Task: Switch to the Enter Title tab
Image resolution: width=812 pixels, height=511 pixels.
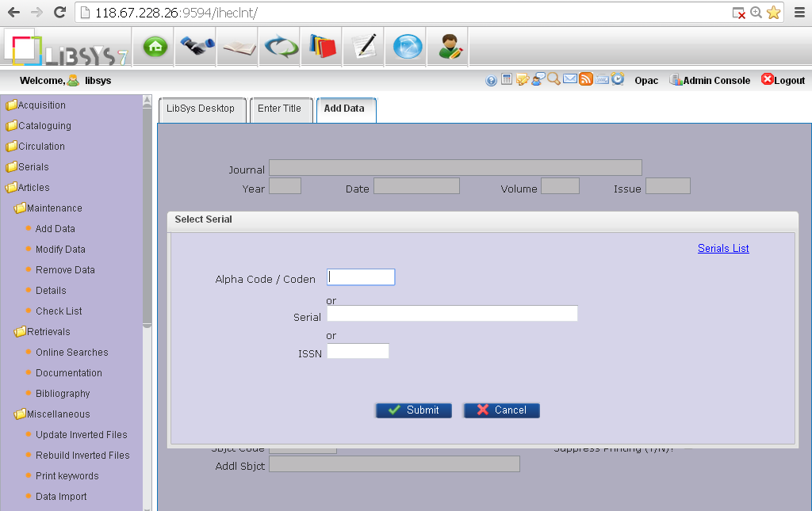Action: [x=281, y=109]
